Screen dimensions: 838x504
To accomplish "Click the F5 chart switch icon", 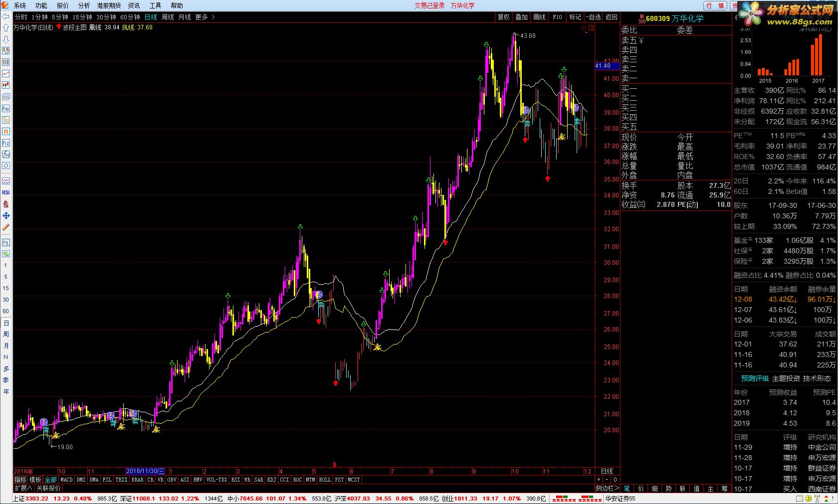I will click(6, 242).
